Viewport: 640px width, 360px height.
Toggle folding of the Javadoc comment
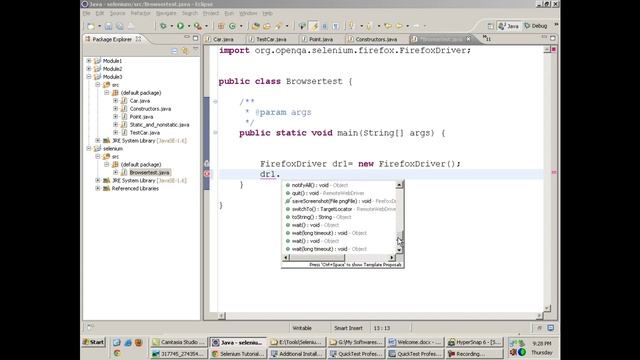[215, 101]
